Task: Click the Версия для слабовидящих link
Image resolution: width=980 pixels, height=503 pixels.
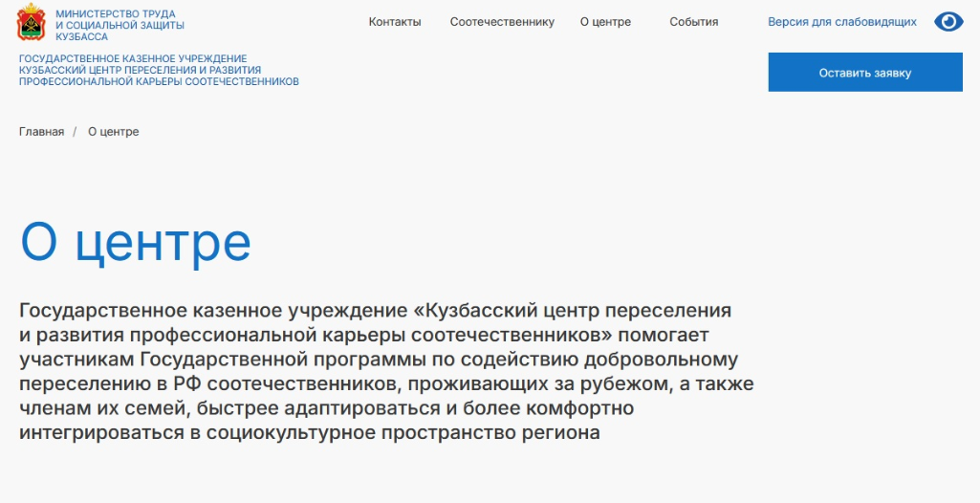Action: 841,22
